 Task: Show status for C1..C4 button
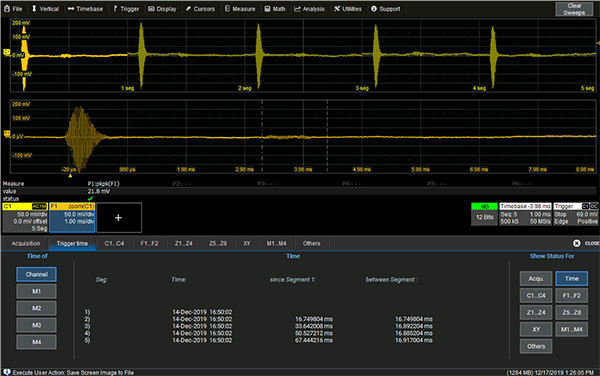(x=536, y=295)
